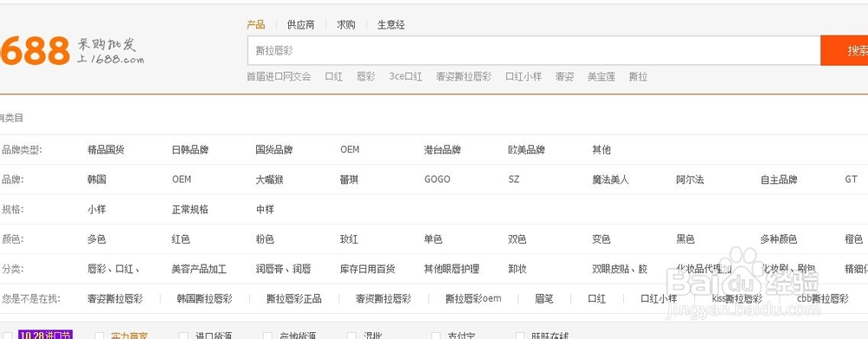The width and height of the screenshot is (868, 339).
Task: Search the suggestion 撕拉唇彩正品
Action: pos(294,298)
